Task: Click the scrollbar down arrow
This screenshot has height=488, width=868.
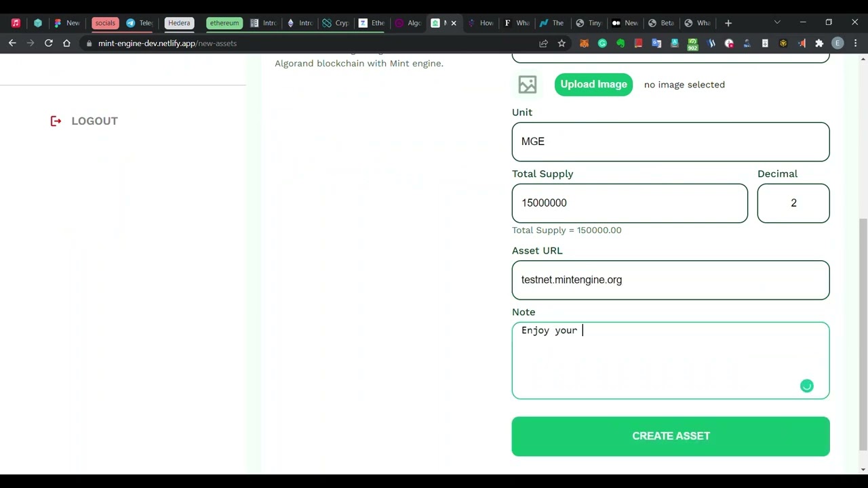Action: point(863,469)
